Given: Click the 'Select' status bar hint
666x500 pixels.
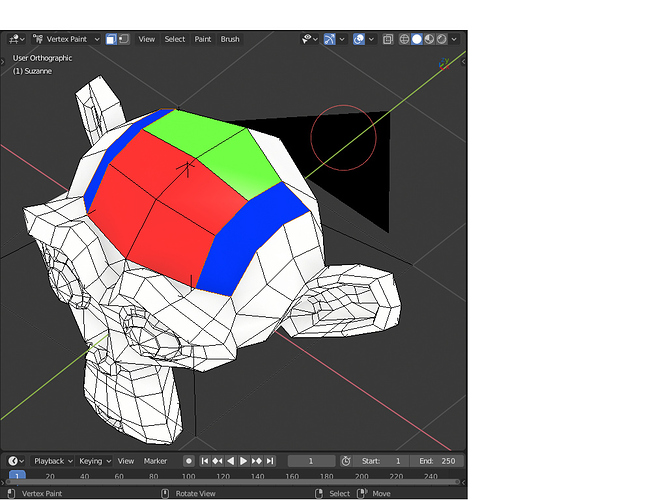Looking at the screenshot, I should coord(339,494).
